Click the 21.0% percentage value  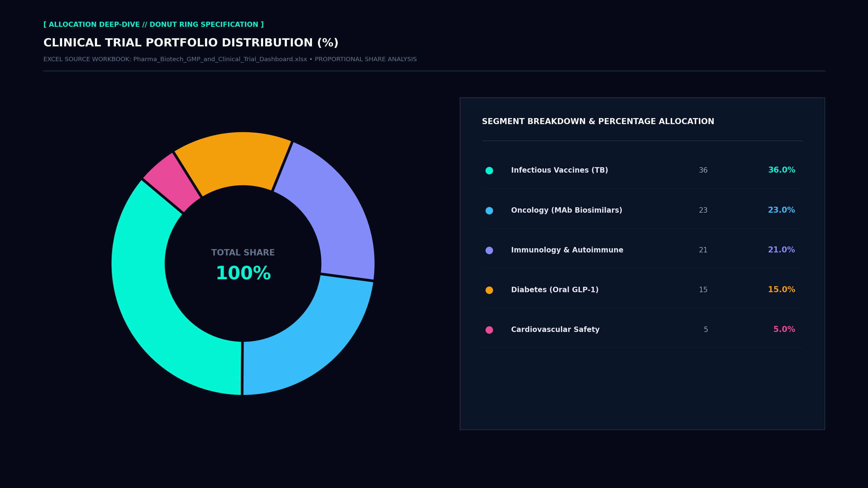point(782,250)
